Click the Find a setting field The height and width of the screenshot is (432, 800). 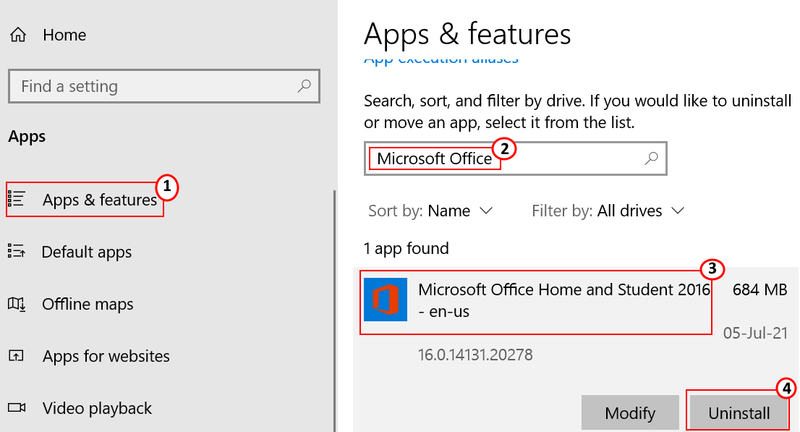click(164, 86)
